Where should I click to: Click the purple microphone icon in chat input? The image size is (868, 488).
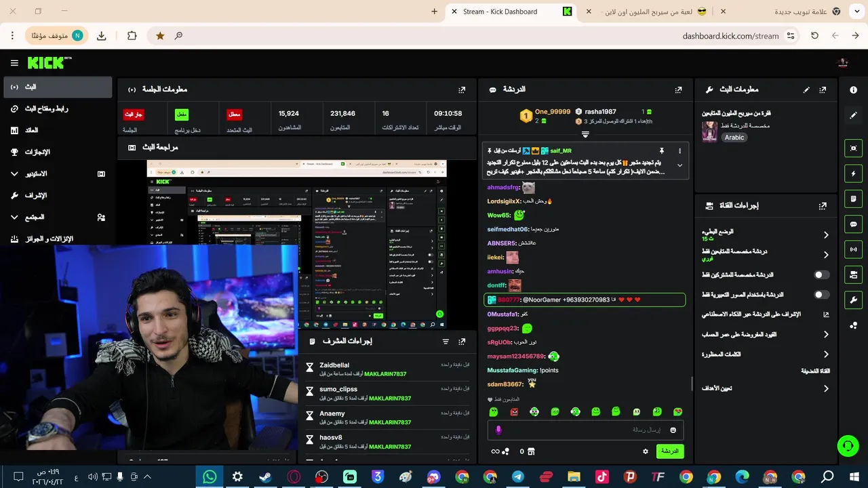498,430
